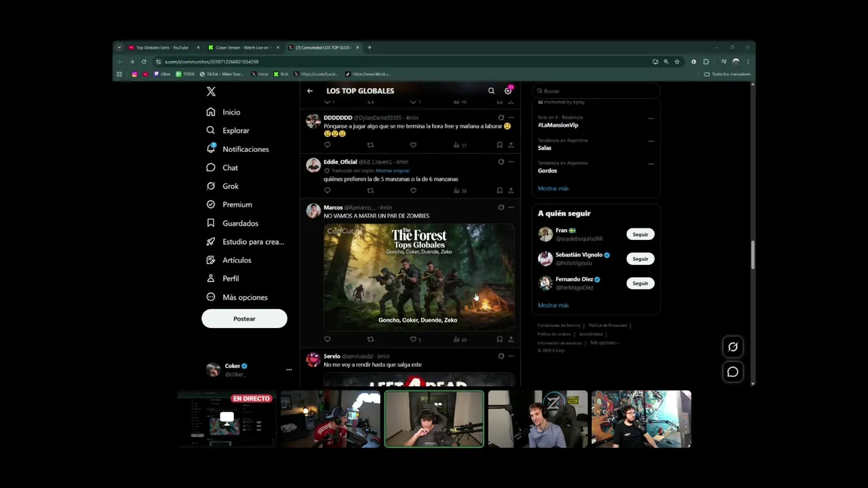
Task: Share Marcos's post
Action: 511,339
